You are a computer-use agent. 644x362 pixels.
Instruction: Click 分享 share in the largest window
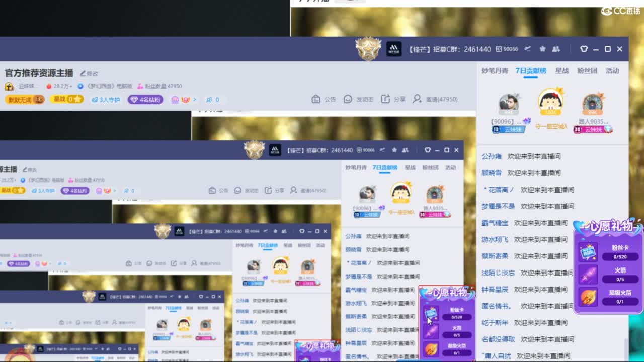click(393, 99)
